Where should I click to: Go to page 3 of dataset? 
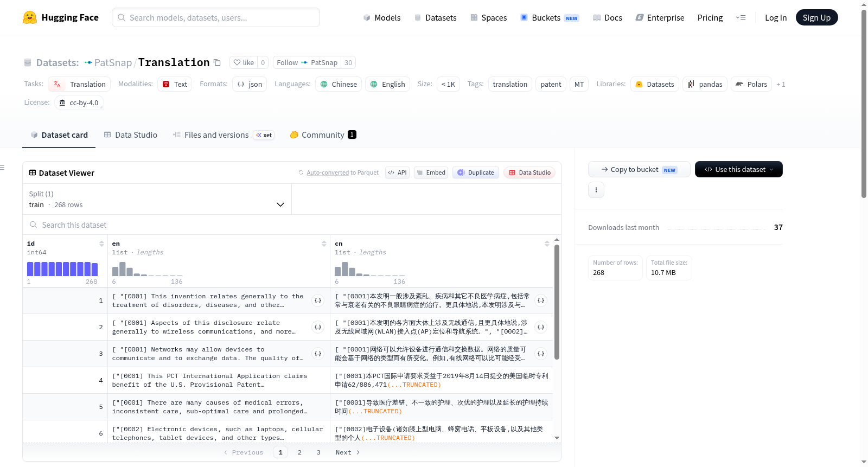pyautogui.click(x=318, y=452)
